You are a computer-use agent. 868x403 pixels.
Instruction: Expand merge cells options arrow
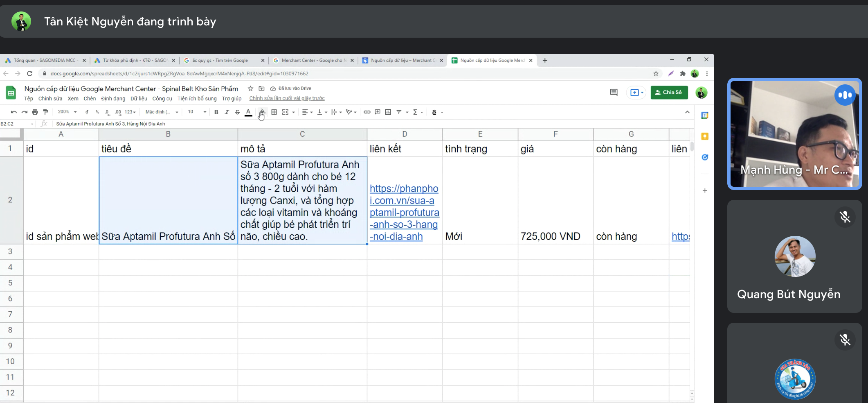pos(294,112)
